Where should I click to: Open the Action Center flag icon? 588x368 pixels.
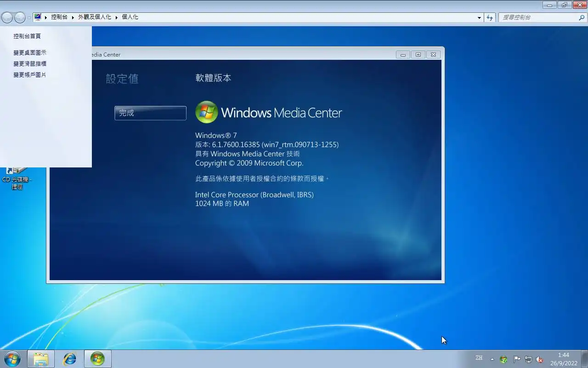click(517, 359)
